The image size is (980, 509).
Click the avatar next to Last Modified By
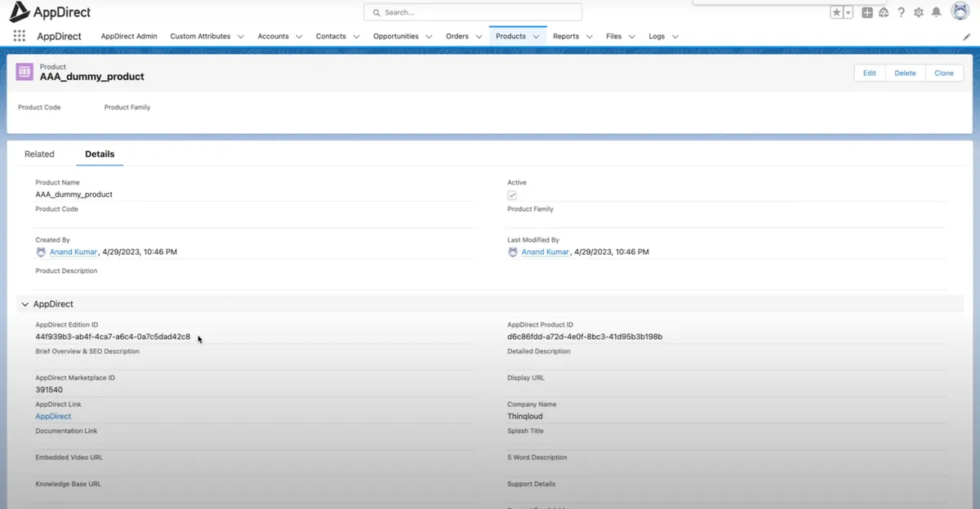513,252
